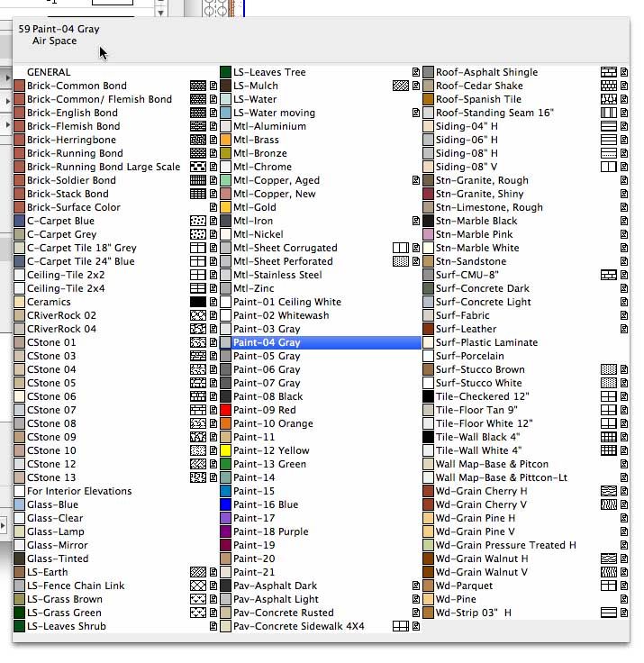The image size is (644, 663).
Task: Click the orange Mtl-Brass color swatch
Action: 226,140
